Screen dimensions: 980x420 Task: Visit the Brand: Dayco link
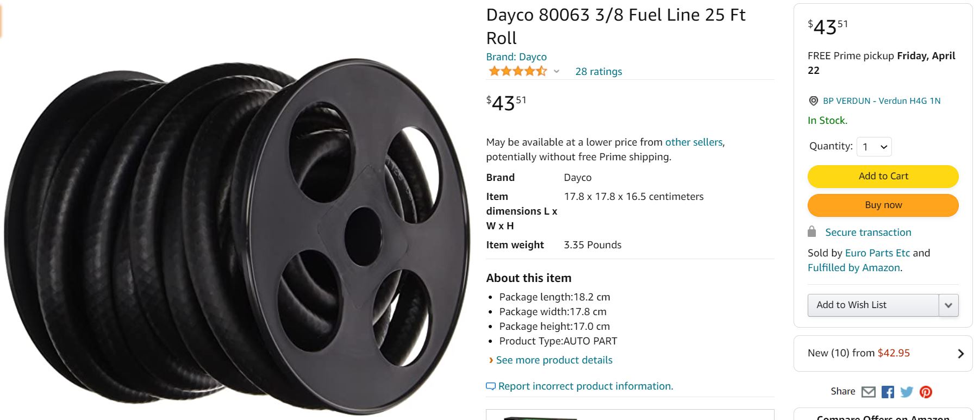click(516, 57)
